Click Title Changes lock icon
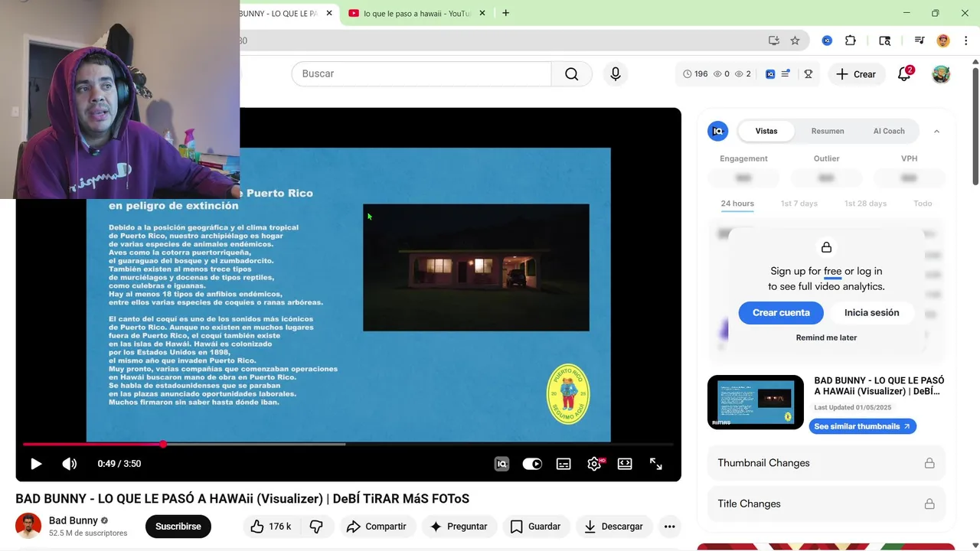 pos(929,504)
